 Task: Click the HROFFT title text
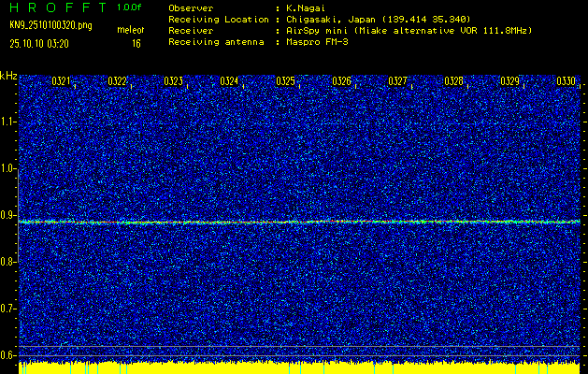point(54,7)
